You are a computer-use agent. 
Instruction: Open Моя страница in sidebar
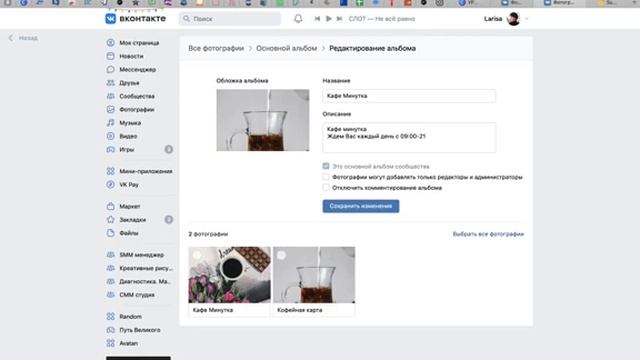tap(139, 43)
